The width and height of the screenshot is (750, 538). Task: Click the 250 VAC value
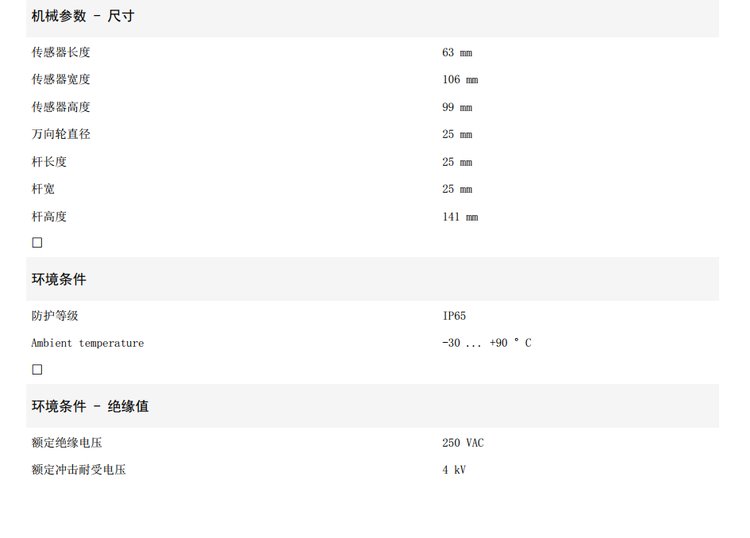coord(463,443)
